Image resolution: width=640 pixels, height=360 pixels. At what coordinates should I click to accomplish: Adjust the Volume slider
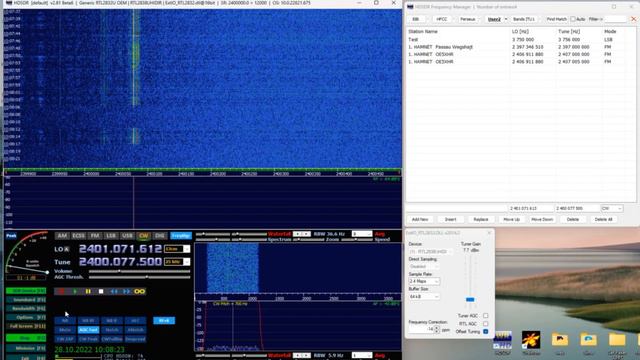140,271
